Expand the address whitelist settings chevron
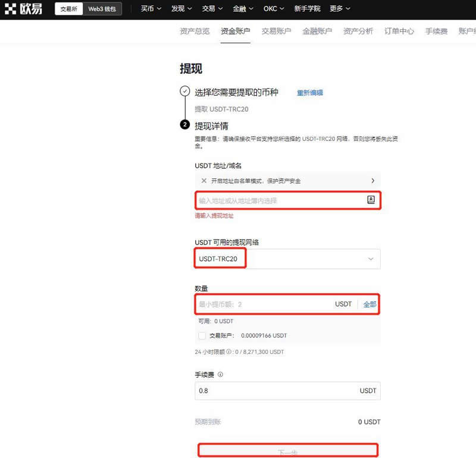476x458 pixels. [374, 180]
